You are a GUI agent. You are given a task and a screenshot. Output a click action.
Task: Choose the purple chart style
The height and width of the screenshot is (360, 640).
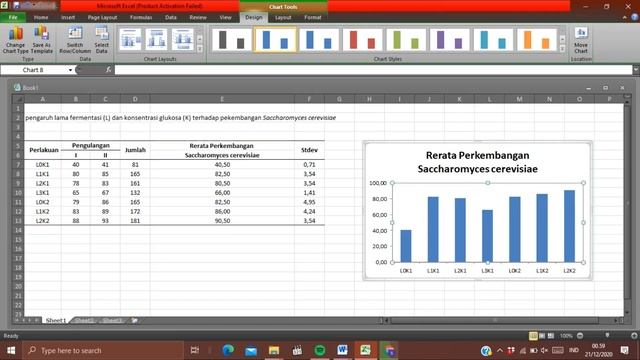pyautogui.click(x=450, y=40)
